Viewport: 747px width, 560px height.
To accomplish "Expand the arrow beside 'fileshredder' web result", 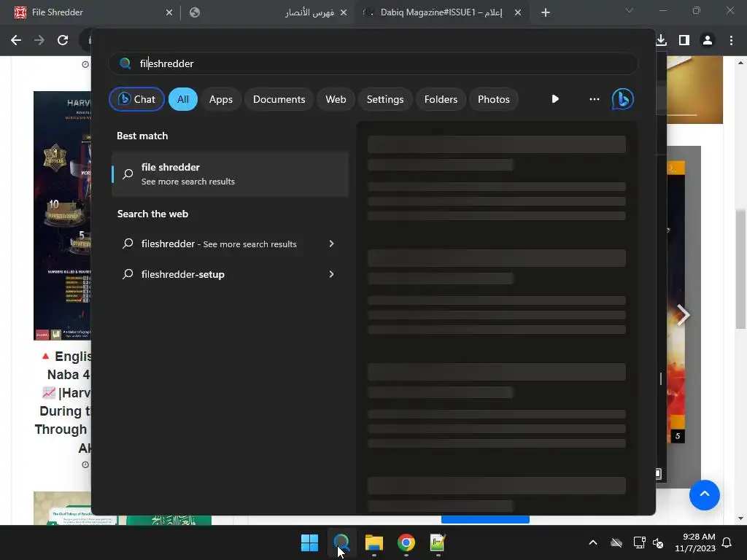I will click(332, 244).
